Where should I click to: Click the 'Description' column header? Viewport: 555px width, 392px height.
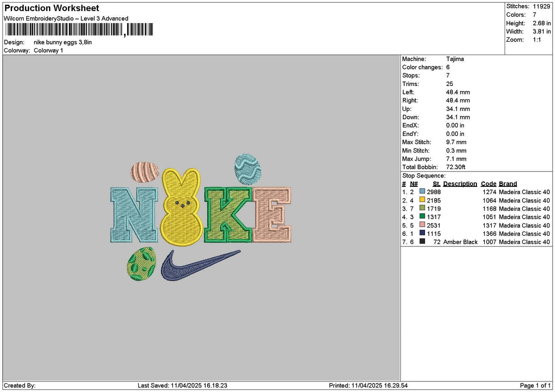[460, 184]
